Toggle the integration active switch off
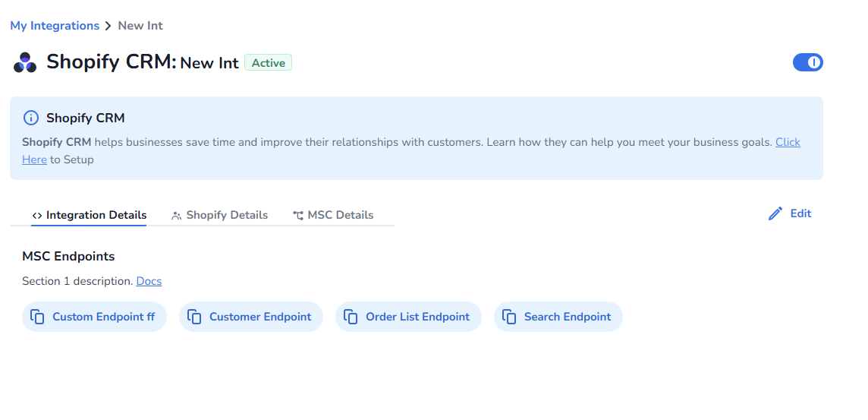The image size is (868, 420). [x=807, y=62]
